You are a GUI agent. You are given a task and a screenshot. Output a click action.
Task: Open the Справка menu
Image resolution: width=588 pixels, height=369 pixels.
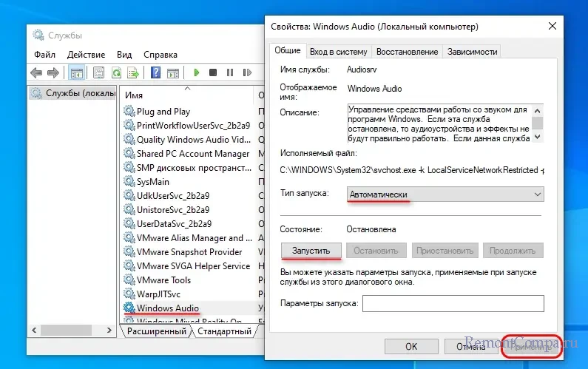[x=160, y=55]
